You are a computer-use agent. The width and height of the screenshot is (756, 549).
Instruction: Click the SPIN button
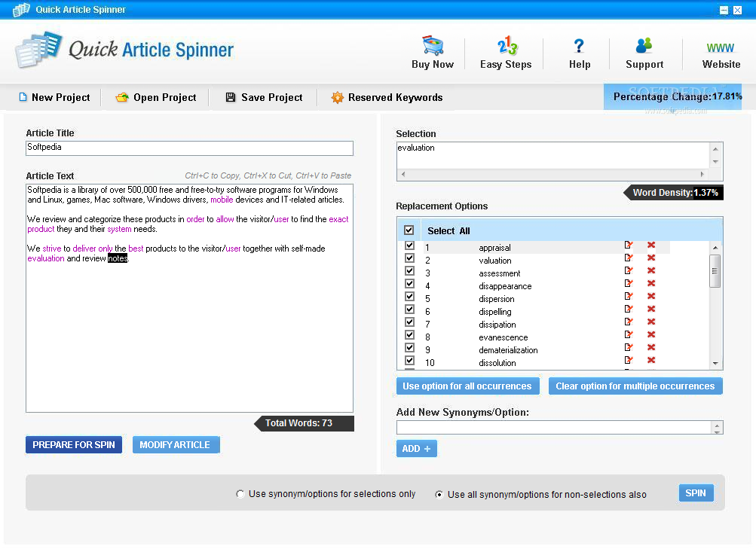[x=696, y=493]
